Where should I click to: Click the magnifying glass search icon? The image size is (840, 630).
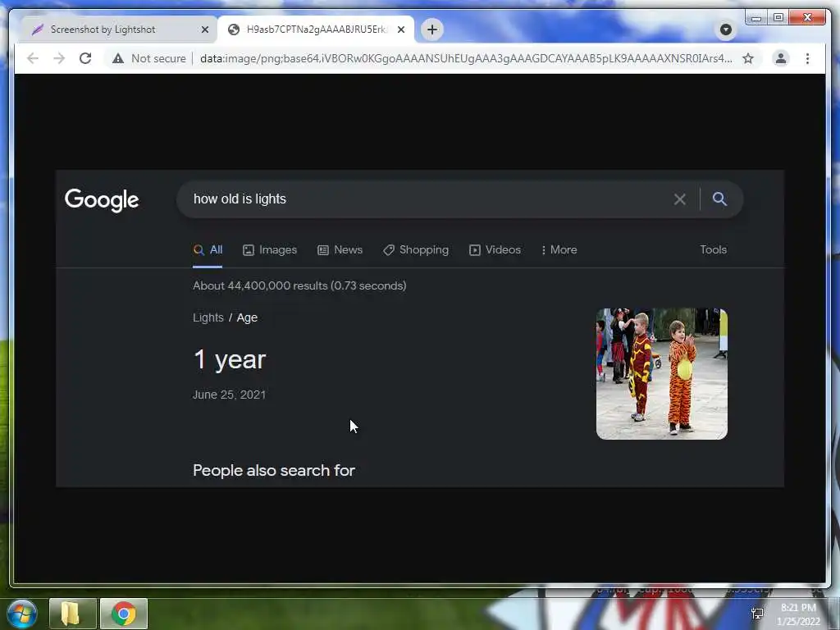719,199
